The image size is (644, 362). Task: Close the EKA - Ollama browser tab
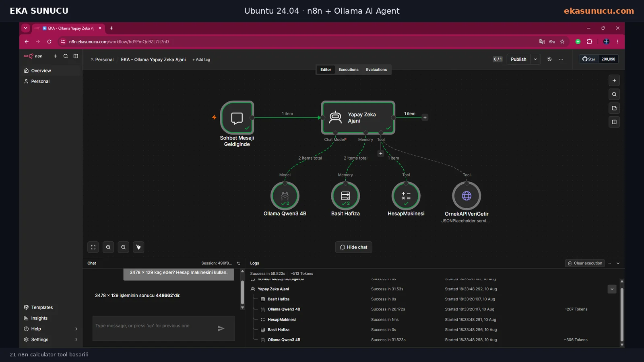click(x=100, y=28)
